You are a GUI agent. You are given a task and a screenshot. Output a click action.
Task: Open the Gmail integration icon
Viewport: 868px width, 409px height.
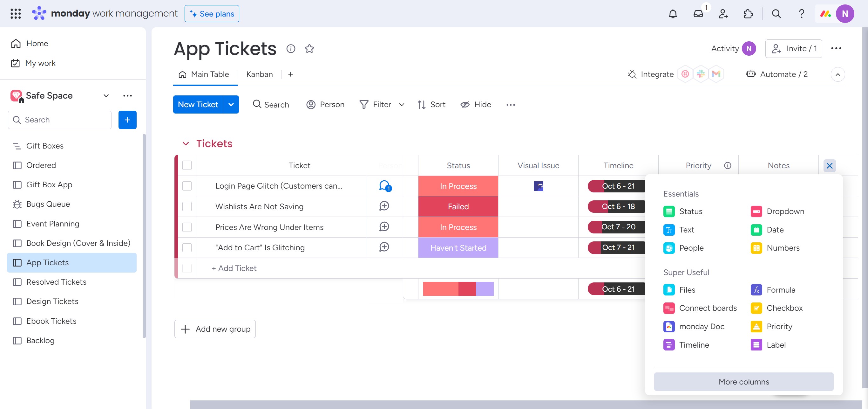click(x=716, y=74)
